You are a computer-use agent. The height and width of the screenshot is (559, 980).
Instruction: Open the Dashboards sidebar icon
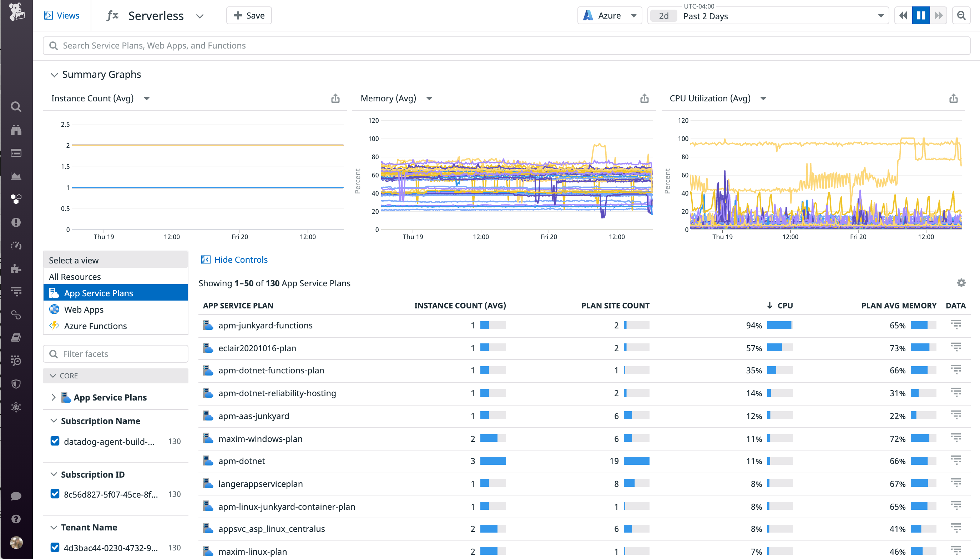point(16,176)
